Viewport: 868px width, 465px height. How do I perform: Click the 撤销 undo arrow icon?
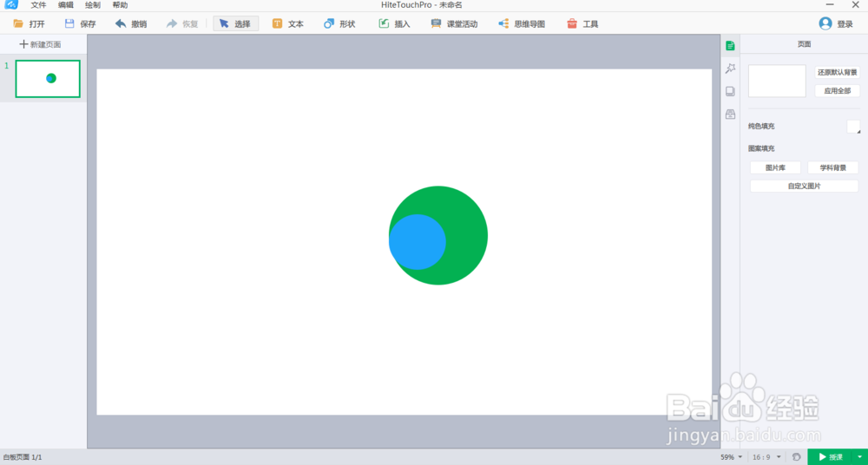[x=121, y=23]
